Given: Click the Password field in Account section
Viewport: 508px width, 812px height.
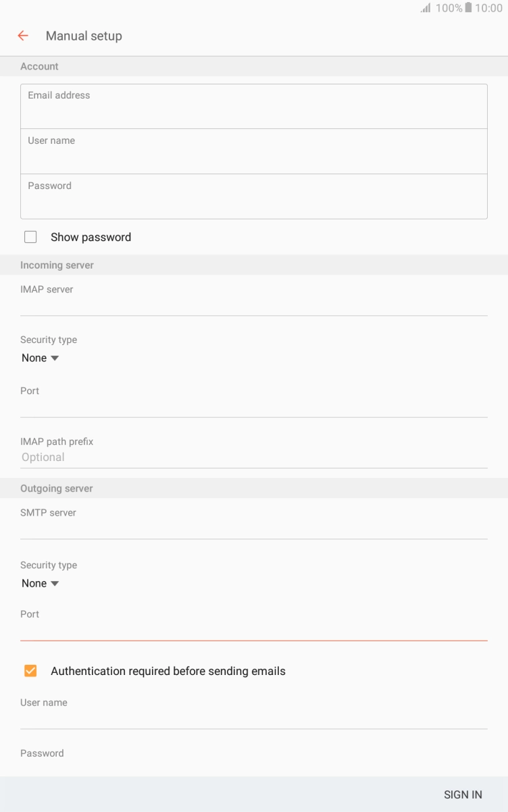Looking at the screenshot, I should click(253, 196).
